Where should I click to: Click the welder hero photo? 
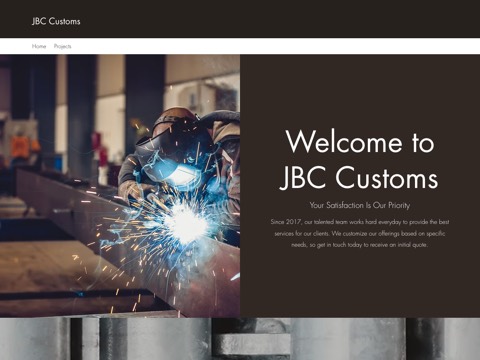click(120, 186)
